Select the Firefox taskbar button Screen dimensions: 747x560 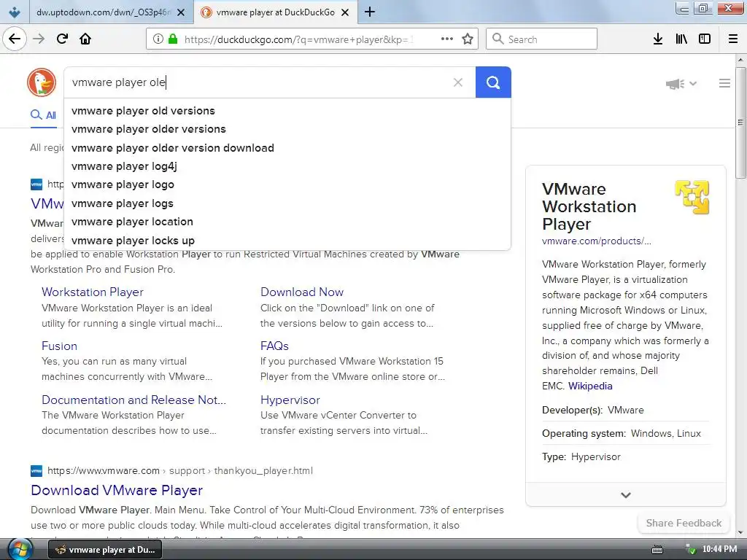click(105, 550)
